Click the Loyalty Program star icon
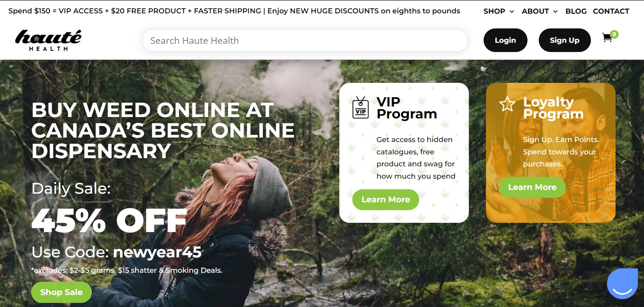 (x=507, y=104)
